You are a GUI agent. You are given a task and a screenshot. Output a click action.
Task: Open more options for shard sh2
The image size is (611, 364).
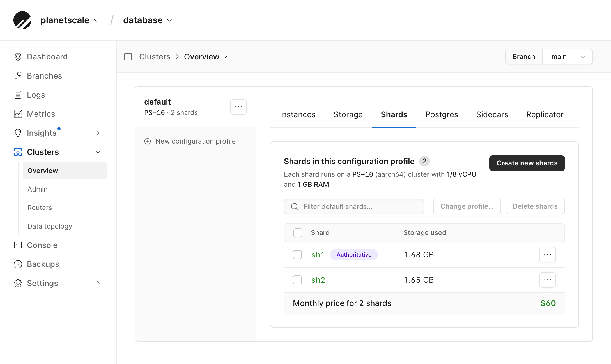tap(548, 280)
